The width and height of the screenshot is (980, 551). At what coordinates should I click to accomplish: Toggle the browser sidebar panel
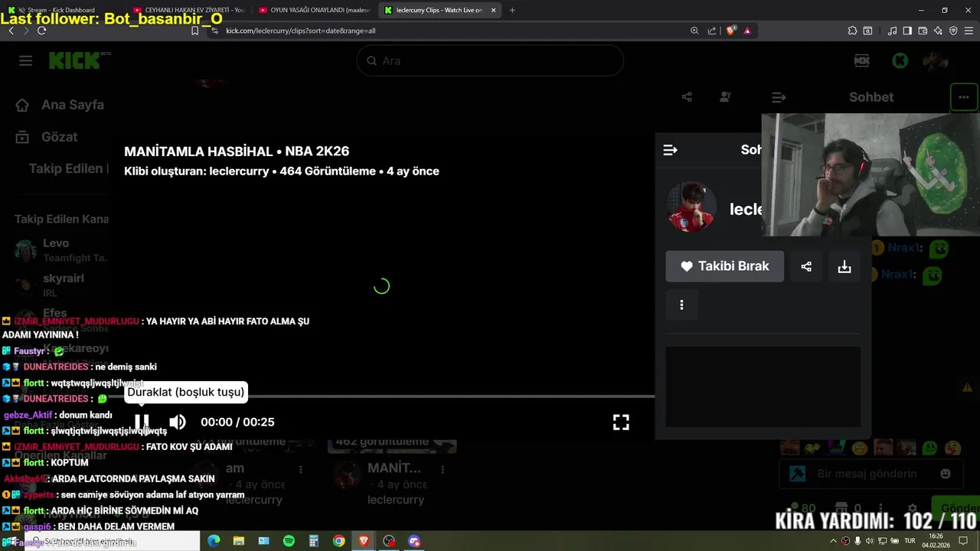pos(907,31)
